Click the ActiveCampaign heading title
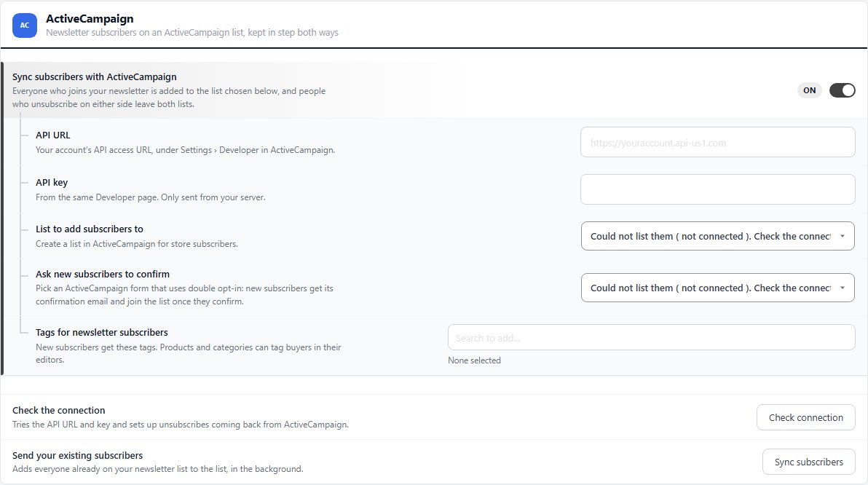Screen dimensions: 868x485 [x=90, y=19]
